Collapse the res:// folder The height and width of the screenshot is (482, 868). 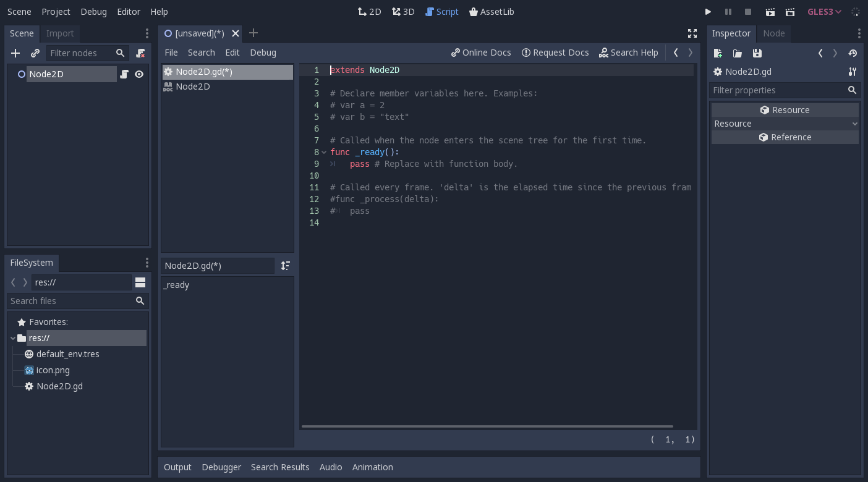14,338
